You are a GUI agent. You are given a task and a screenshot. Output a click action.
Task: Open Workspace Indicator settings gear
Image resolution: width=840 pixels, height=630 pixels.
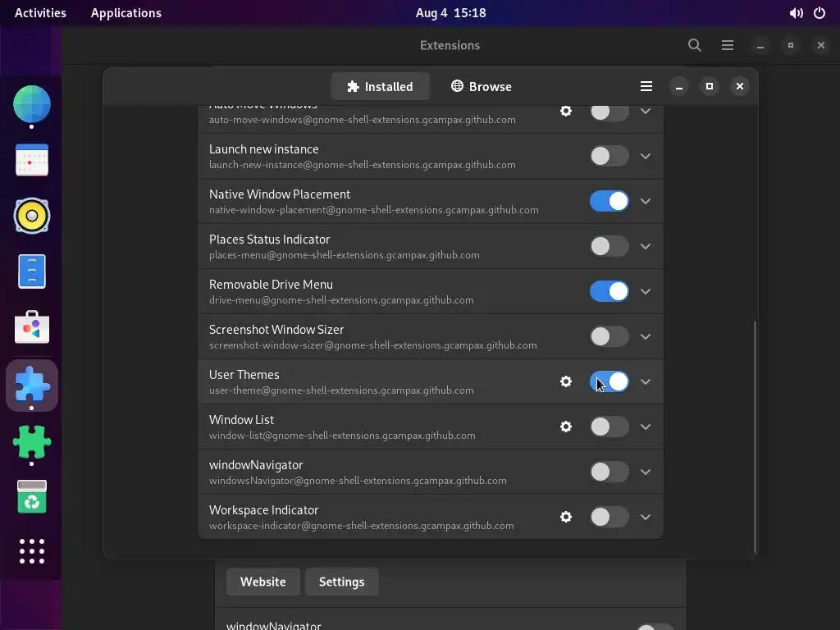[x=566, y=517]
